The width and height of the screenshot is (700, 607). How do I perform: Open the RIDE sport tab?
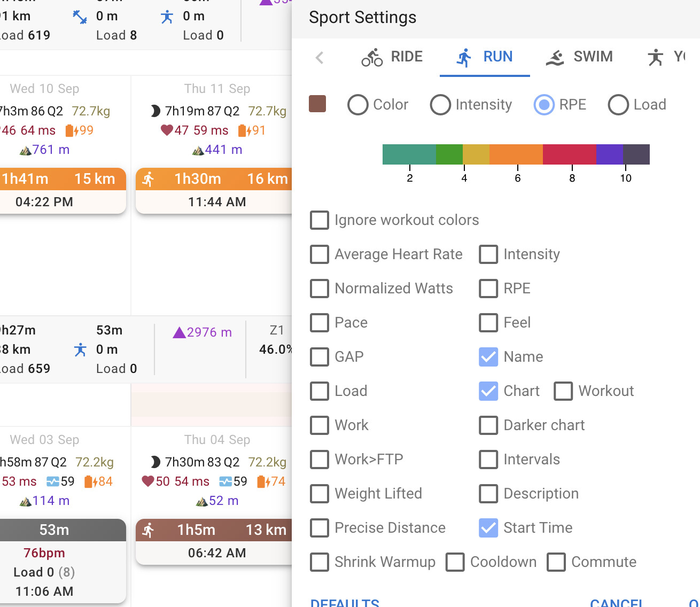tap(392, 57)
